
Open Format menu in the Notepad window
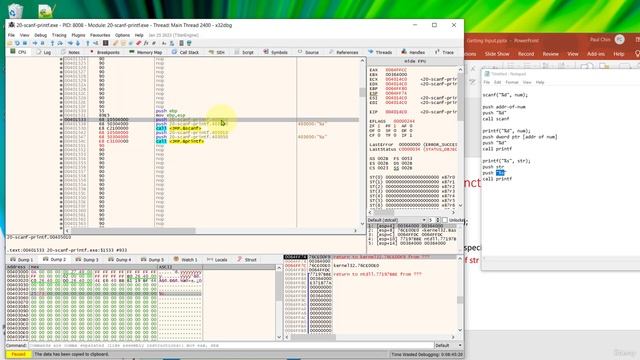[x=512, y=82]
